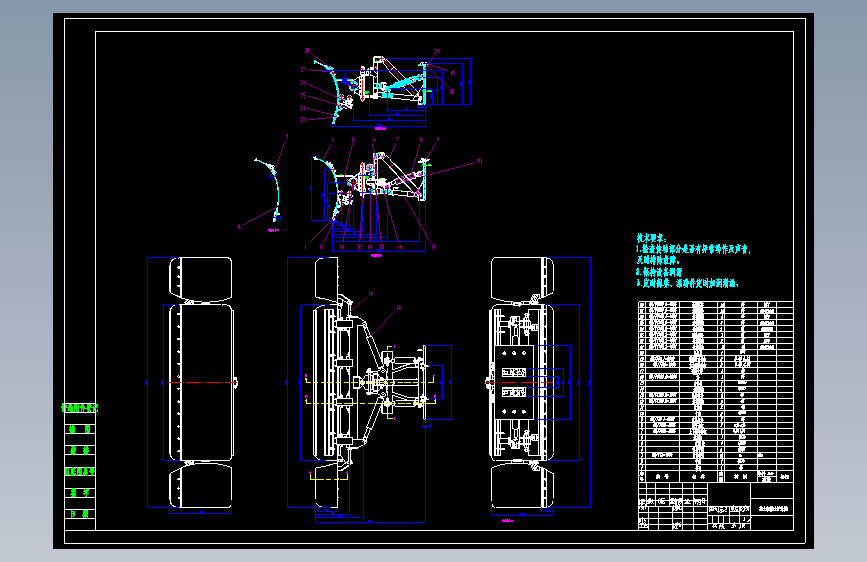
Task: Click the red centerline of left plan view
Action: click(x=201, y=382)
